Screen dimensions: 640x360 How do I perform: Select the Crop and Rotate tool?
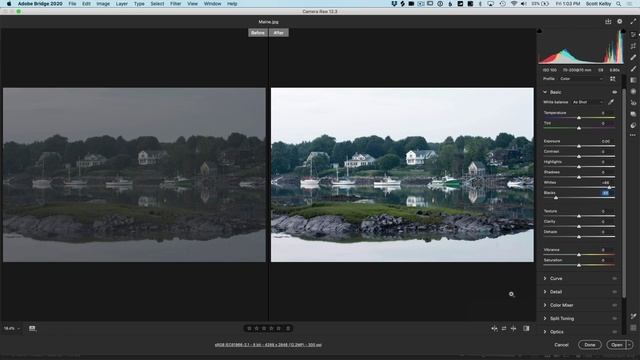point(633,46)
